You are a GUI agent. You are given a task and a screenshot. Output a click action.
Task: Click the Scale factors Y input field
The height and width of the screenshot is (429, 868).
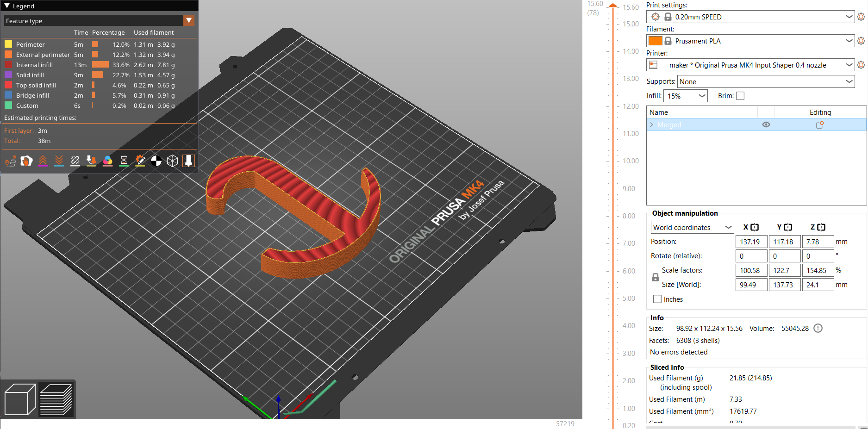[x=785, y=270]
